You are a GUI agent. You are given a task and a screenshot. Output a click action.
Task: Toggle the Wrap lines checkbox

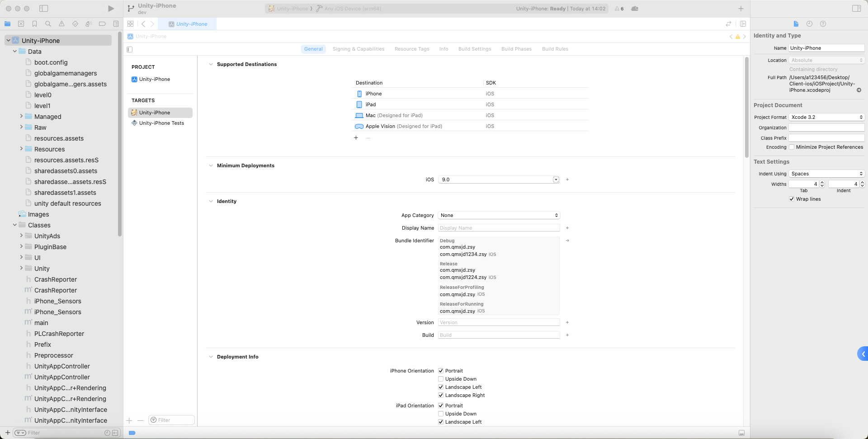792,199
